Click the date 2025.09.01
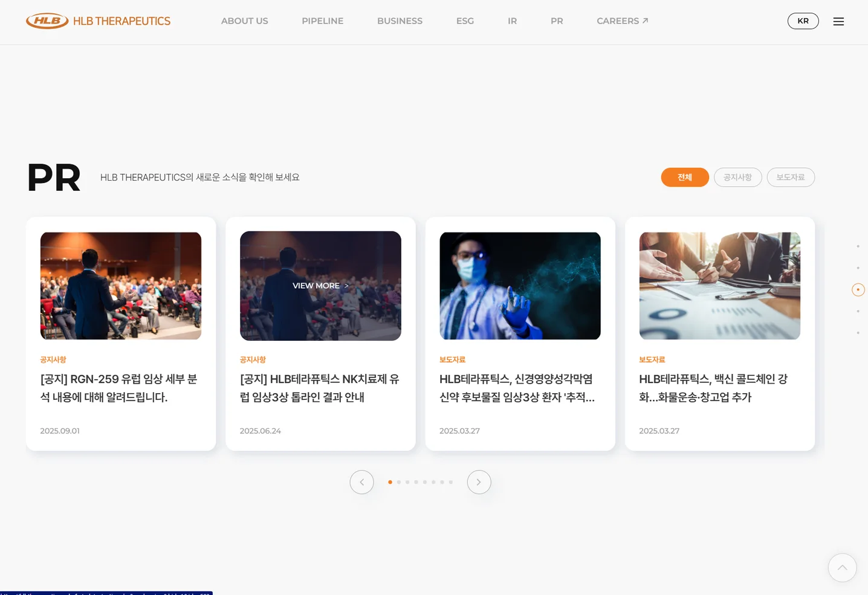868x595 pixels. click(60, 431)
